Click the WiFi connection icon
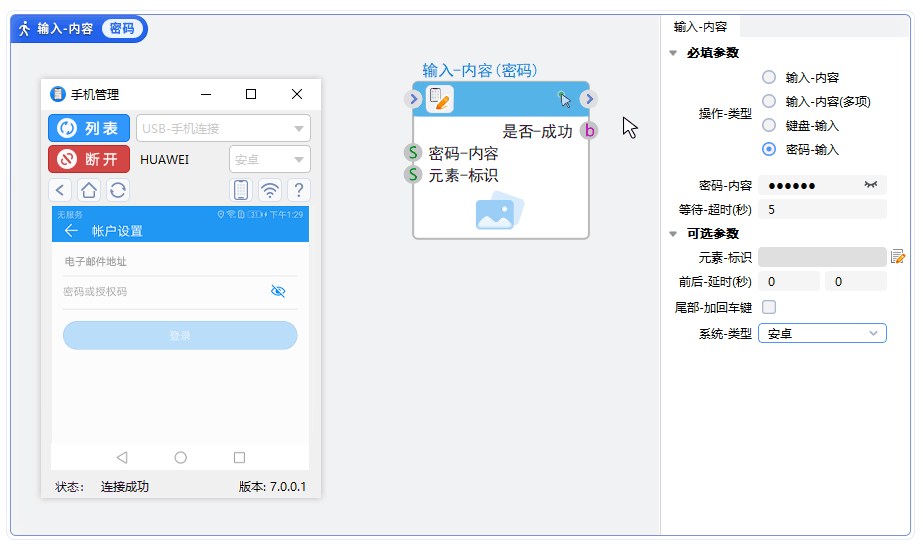This screenshot has height=544, width=923. point(269,190)
